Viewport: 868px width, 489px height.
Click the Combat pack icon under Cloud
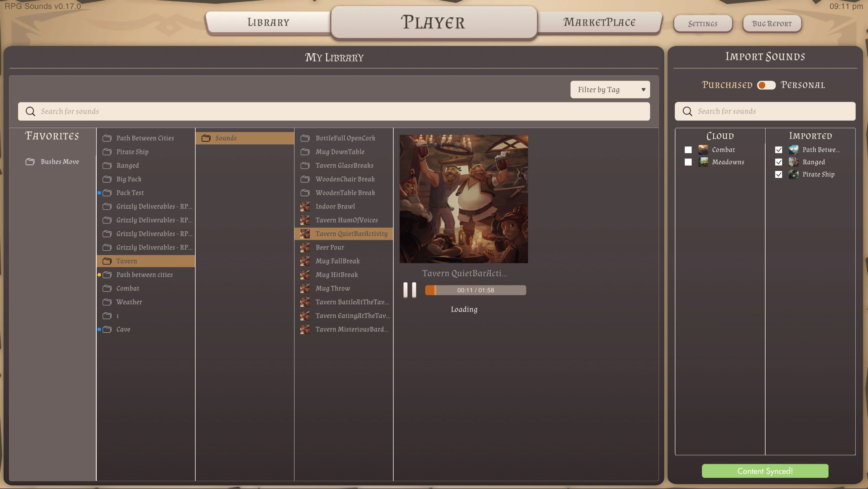pos(703,150)
